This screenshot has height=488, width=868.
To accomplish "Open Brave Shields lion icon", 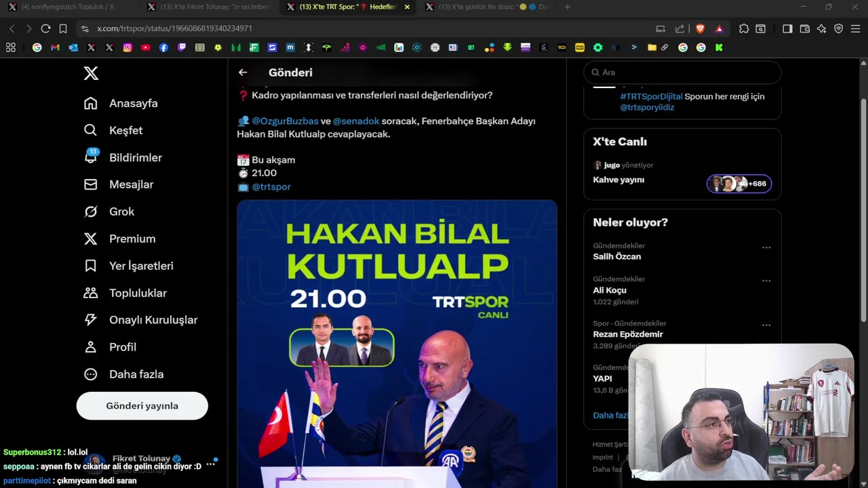I will pyautogui.click(x=701, y=28).
